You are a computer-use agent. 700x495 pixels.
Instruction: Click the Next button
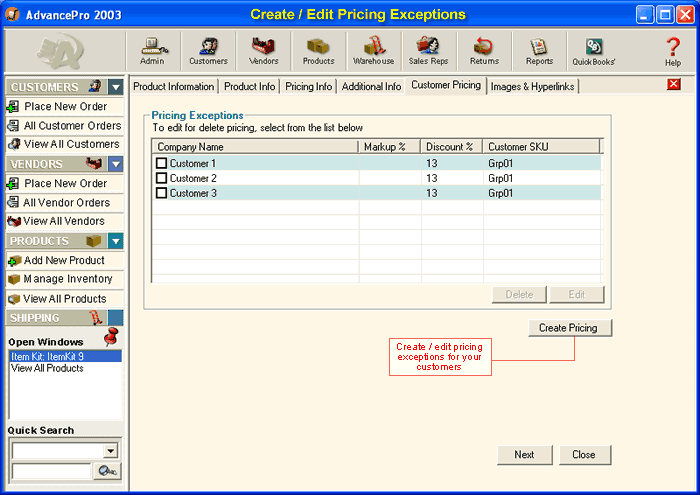525,455
